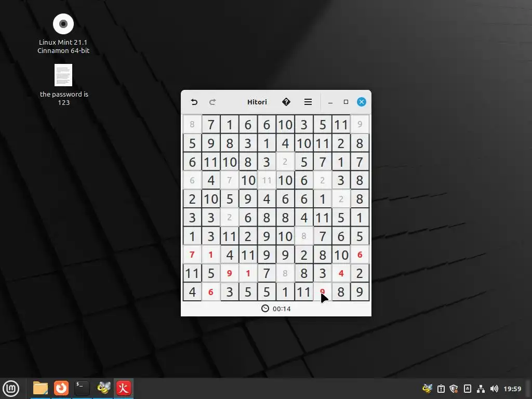Image resolution: width=532 pixels, height=399 pixels.
Task: Paint the 11 in the top row
Action: coord(341,124)
